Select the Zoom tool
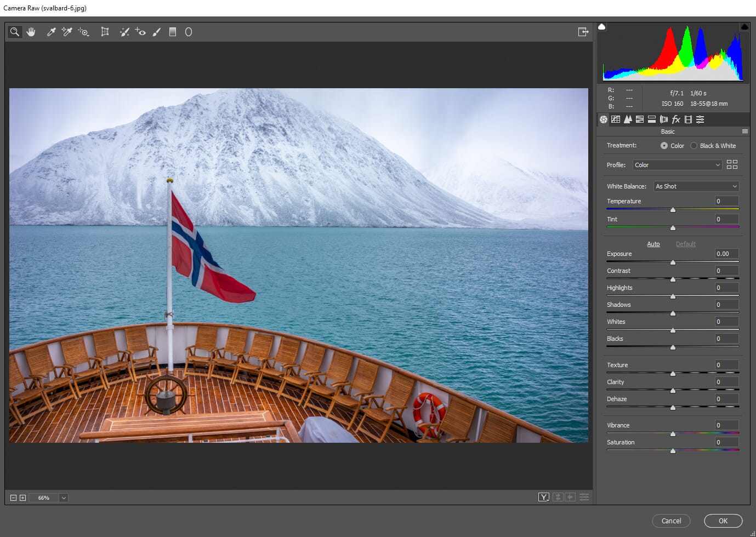The width and height of the screenshot is (756, 537). pos(15,32)
